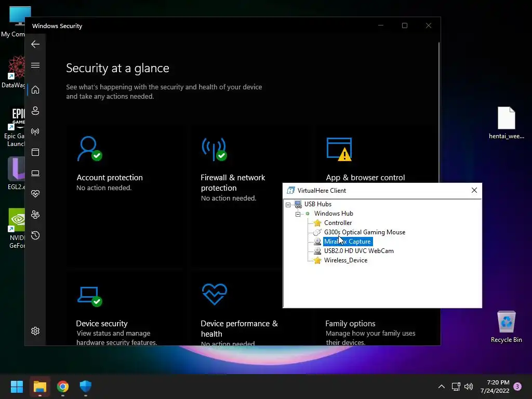The height and width of the screenshot is (399, 532).
Task: Open Family options sidebar icon
Action: pos(35,215)
